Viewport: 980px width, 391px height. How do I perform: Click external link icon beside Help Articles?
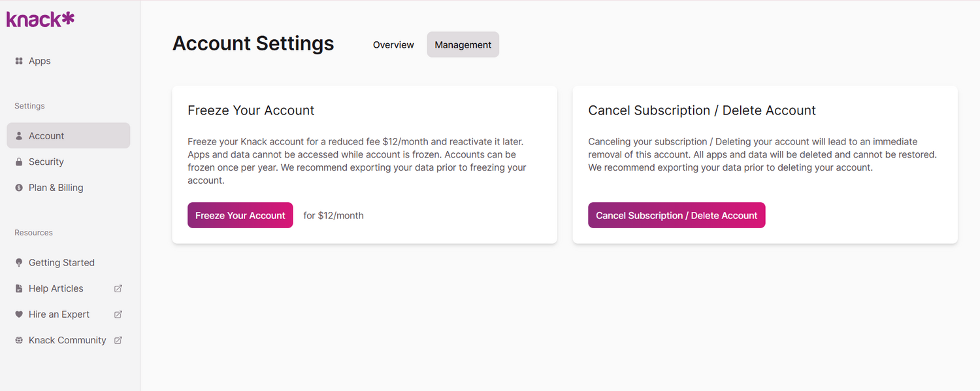(x=118, y=288)
